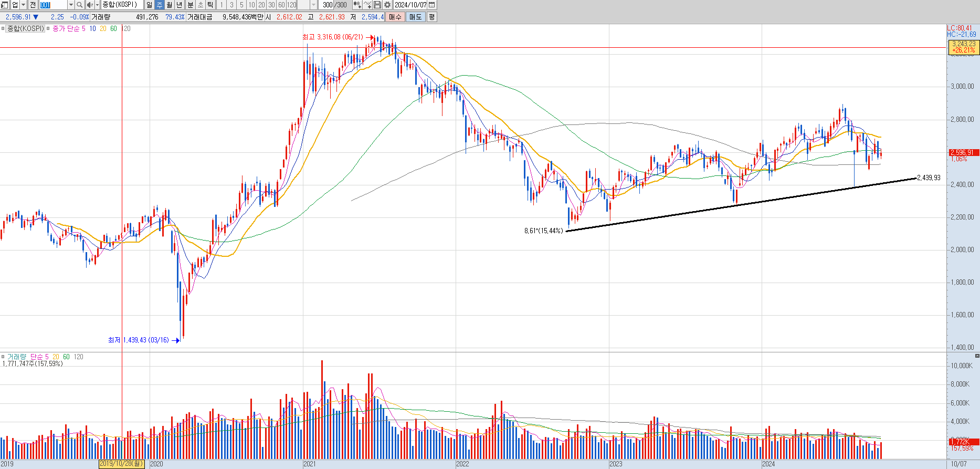Click the 1,771,747주(157.59%) volume readout

click(33, 363)
